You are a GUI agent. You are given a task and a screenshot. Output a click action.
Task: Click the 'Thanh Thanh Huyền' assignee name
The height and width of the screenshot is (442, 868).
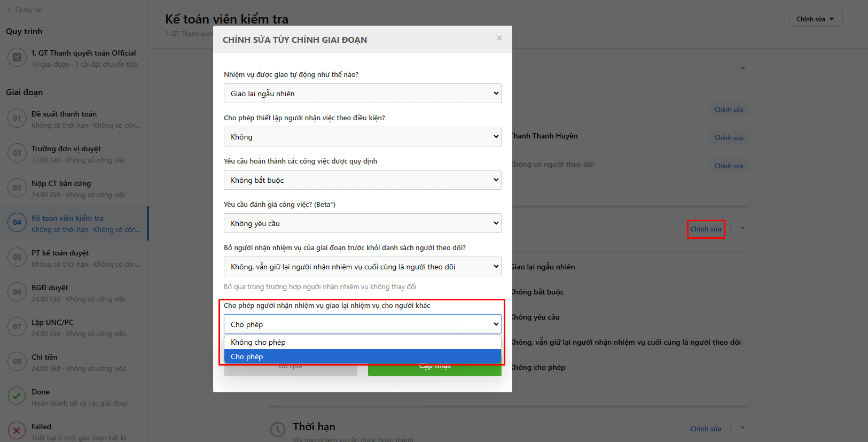coord(545,136)
